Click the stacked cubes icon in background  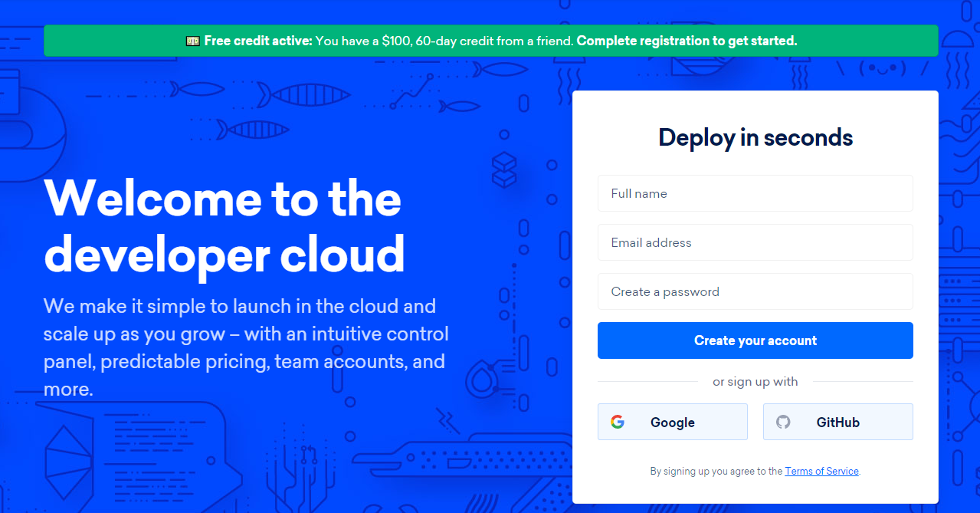pos(504,170)
